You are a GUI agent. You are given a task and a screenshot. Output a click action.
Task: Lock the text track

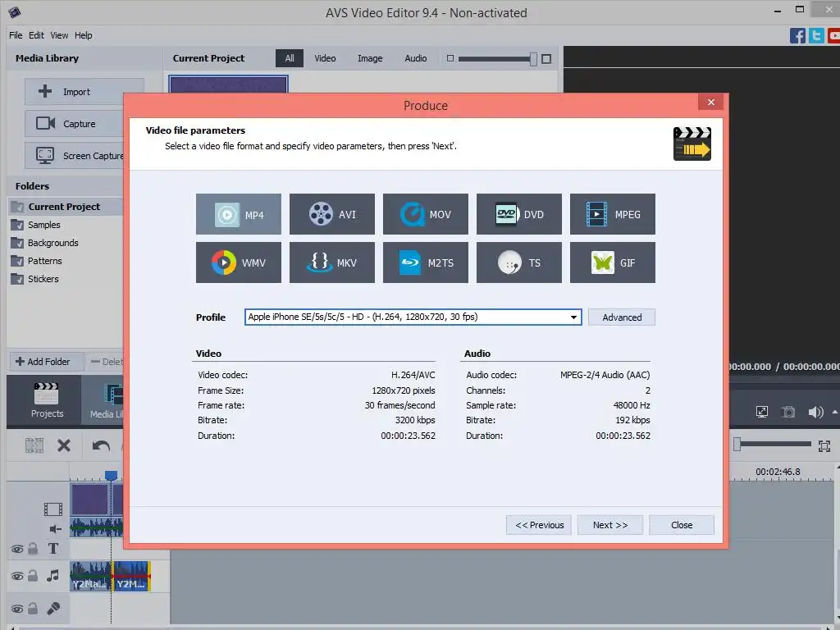tap(33, 549)
